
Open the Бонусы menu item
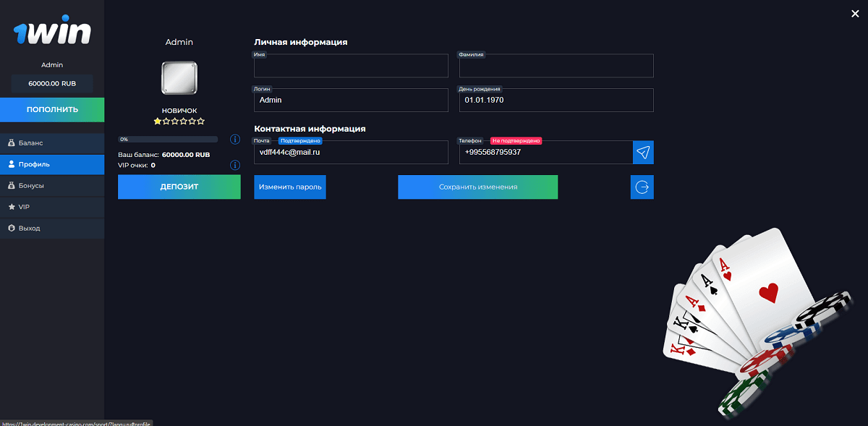click(x=52, y=186)
